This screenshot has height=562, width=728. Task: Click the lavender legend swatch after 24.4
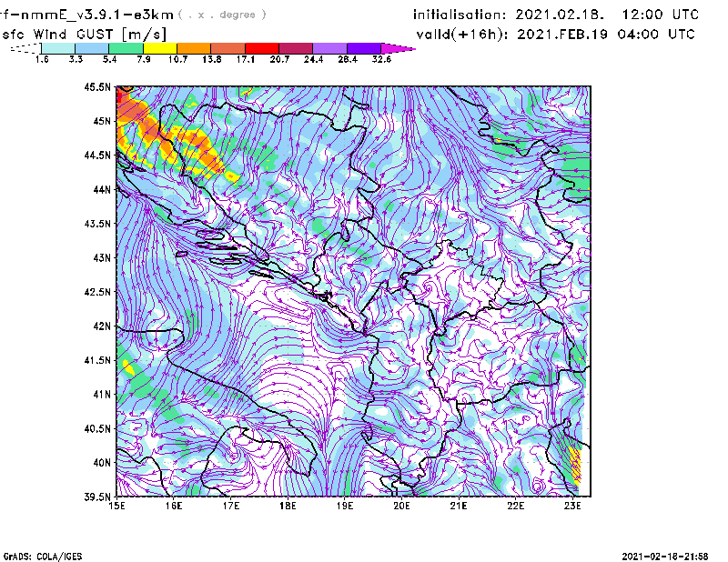click(x=330, y=48)
